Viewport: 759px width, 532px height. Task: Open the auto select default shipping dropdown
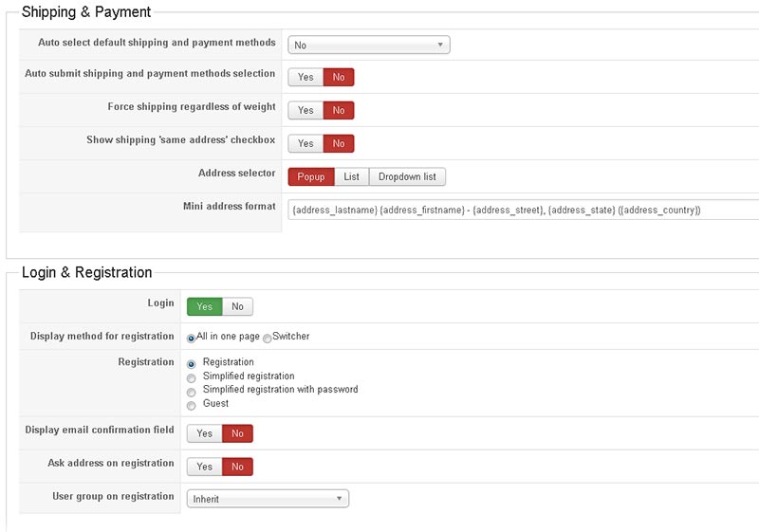click(x=368, y=45)
